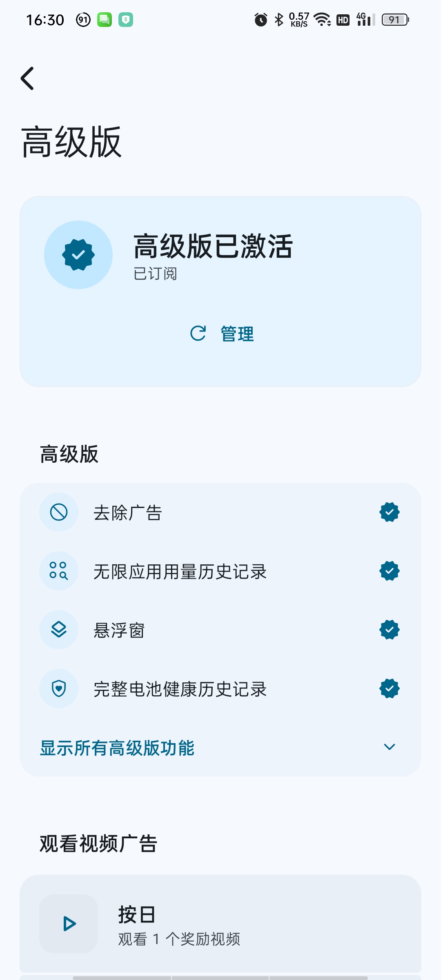Click the verified badge in the activation card
Image resolution: width=441 pixels, height=980 pixels.
click(x=78, y=255)
